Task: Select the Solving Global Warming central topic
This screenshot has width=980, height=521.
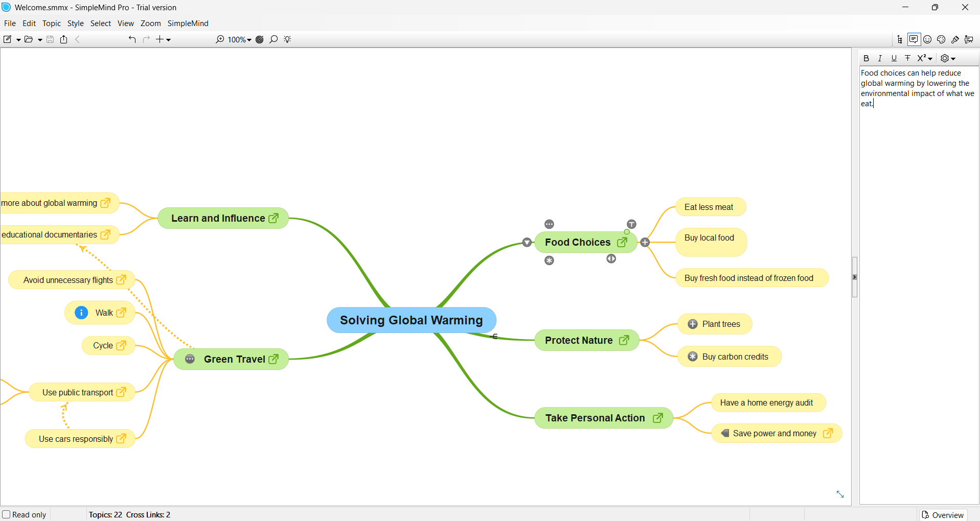Action: 412,320
